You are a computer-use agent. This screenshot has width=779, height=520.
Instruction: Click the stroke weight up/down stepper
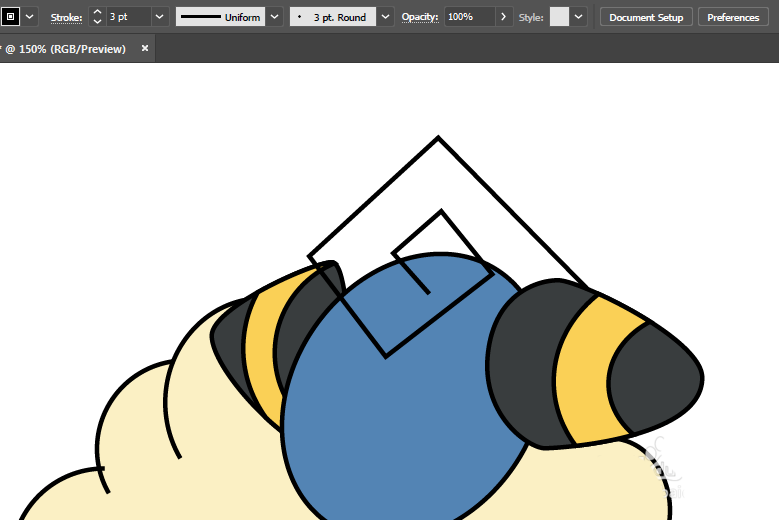(97, 17)
